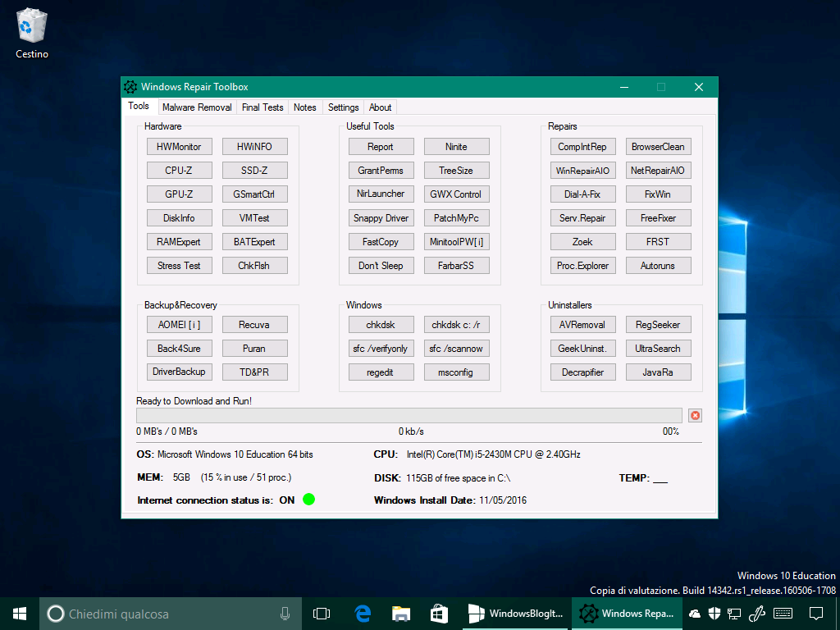This screenshot has height=630, width=840.
Task: Click the AOMEI [i] button
Action: tap(179, 325)
